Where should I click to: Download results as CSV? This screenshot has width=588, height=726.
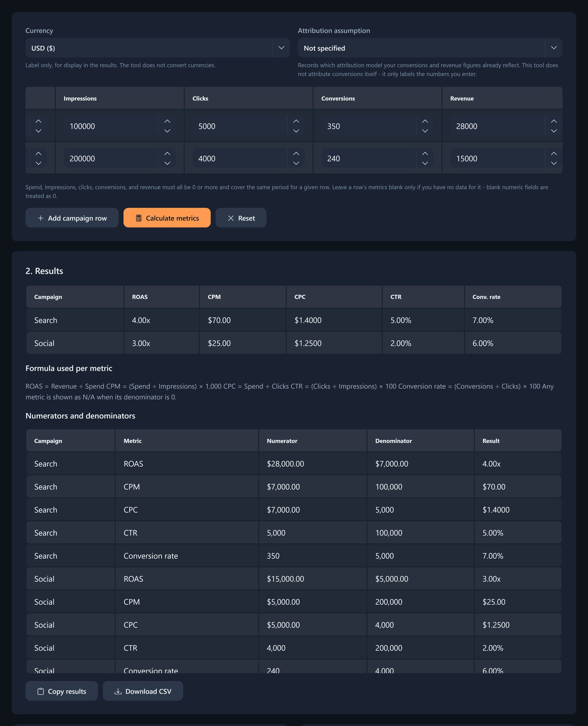(143, 691)
